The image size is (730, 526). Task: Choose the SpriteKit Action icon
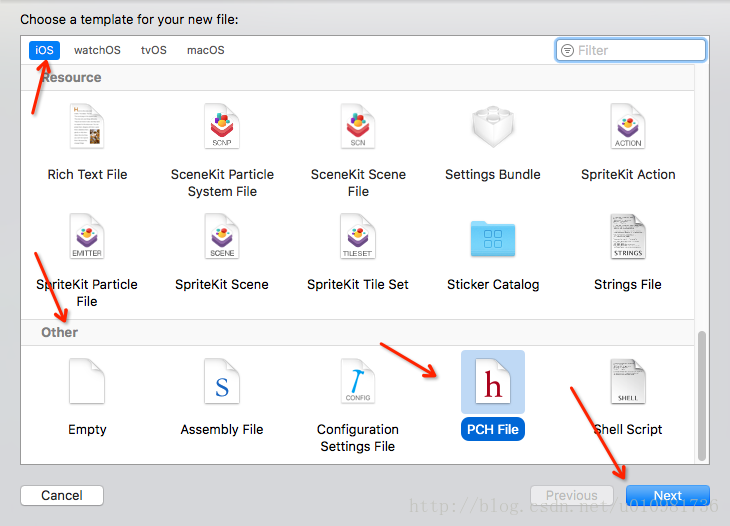pos(628,126)
